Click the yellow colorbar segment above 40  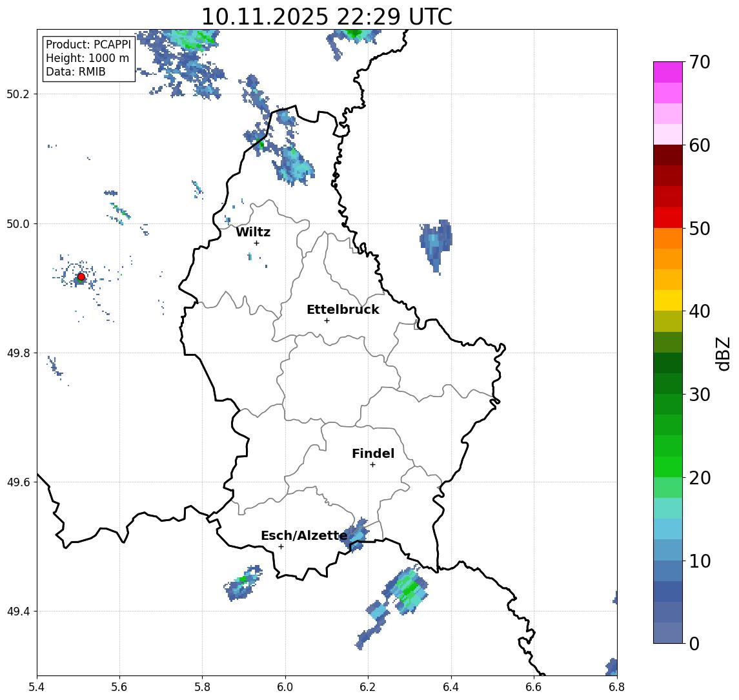tap(668, 300)
